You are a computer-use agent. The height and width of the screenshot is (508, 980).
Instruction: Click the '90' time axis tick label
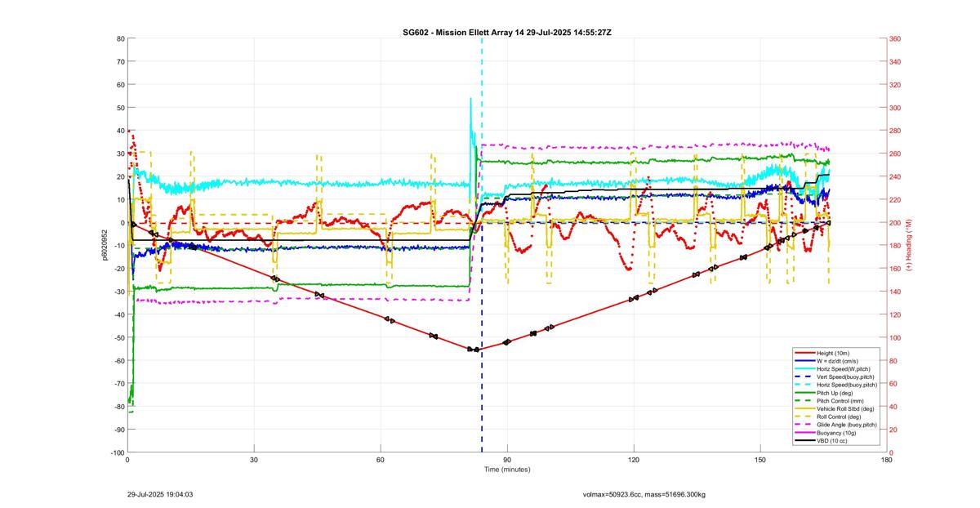coord(507,460)
